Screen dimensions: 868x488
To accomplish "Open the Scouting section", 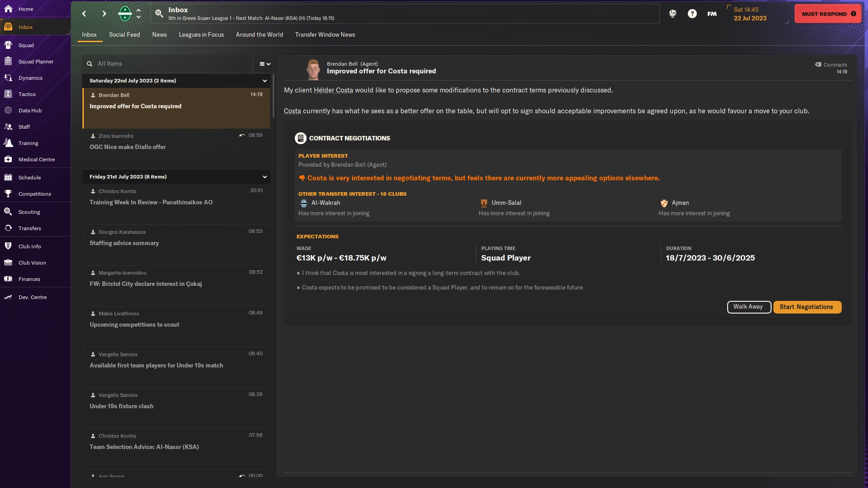I will (x=35, y=212).
